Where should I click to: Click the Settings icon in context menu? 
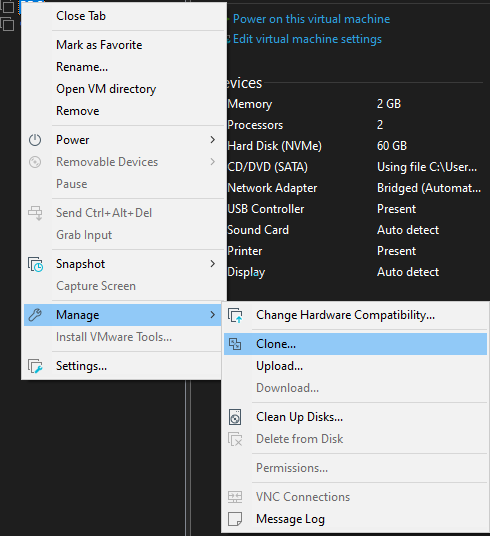[x=35, y=366]
